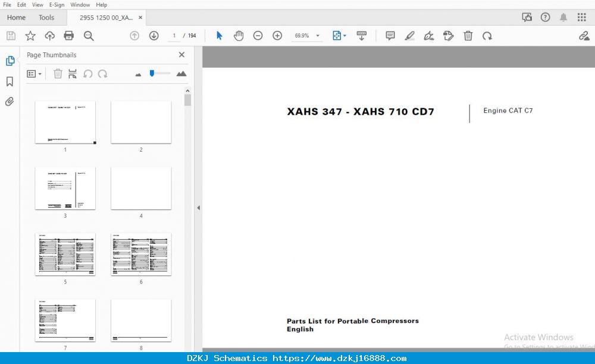
Task: Select page 2 thumbnail
Action: point(141,122)
